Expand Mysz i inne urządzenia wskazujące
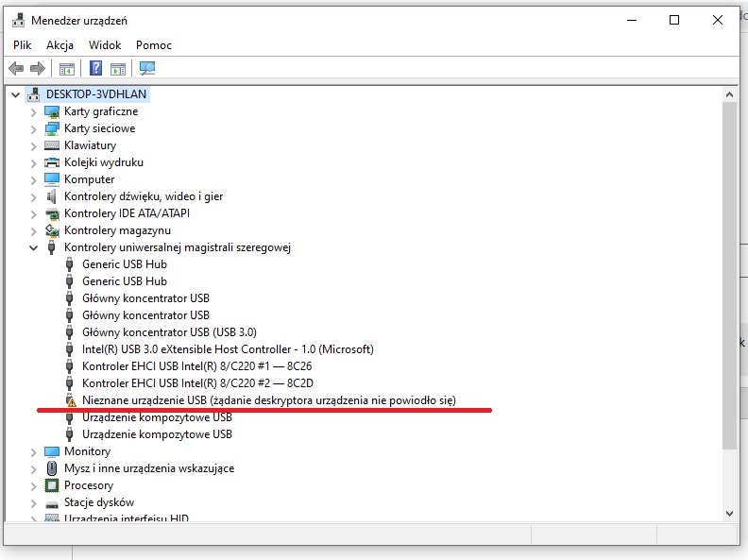This screenshot has width=748, height=560. click(33, 469)
